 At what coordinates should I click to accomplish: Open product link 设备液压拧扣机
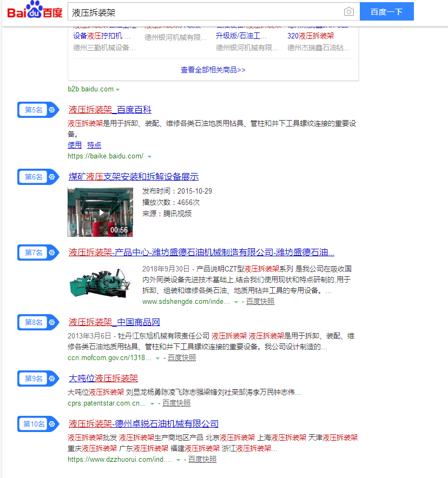coord(102,36)
